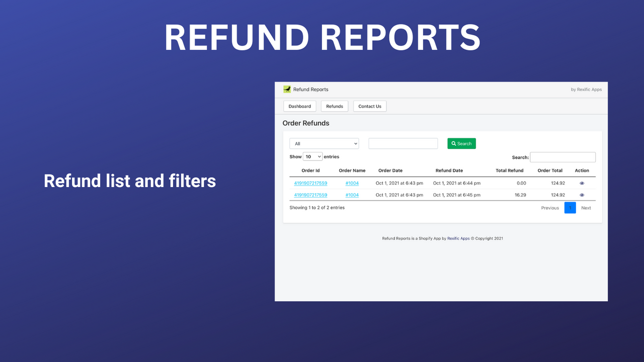Open order 4191907217559 link
The image size is (644, 362).
tap(310, 183)
